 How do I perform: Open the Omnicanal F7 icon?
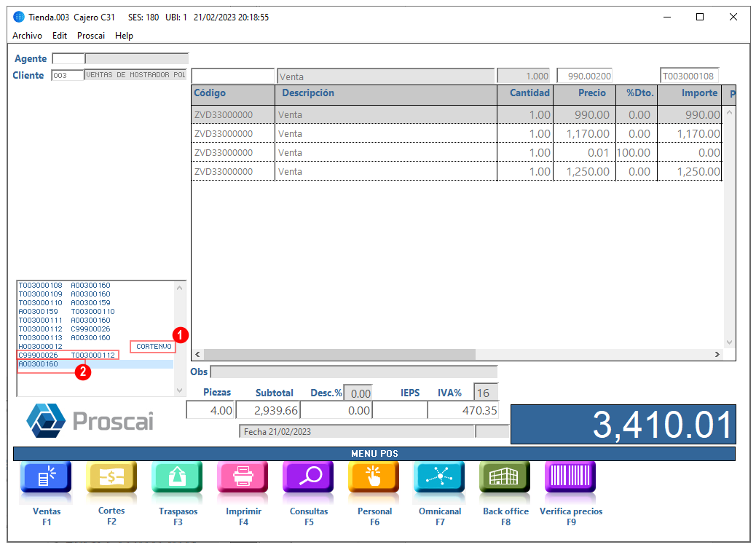point(440,476)
